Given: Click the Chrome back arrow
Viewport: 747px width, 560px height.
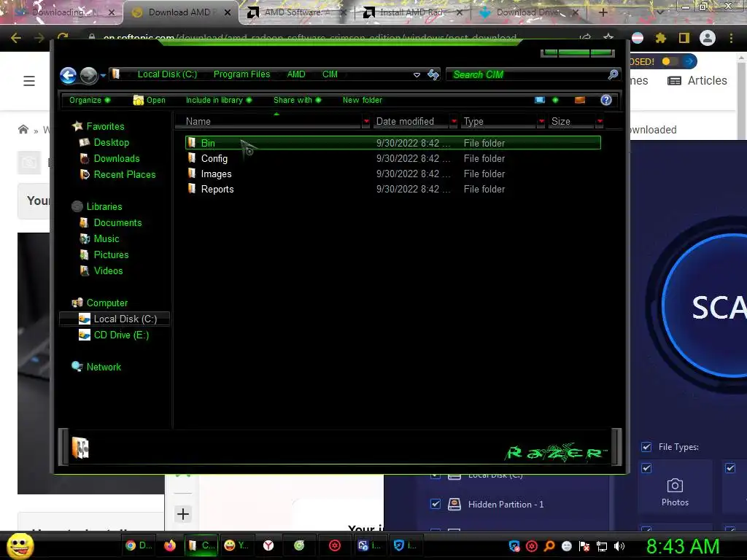Looking at the screenshot, I should (16, 38).
